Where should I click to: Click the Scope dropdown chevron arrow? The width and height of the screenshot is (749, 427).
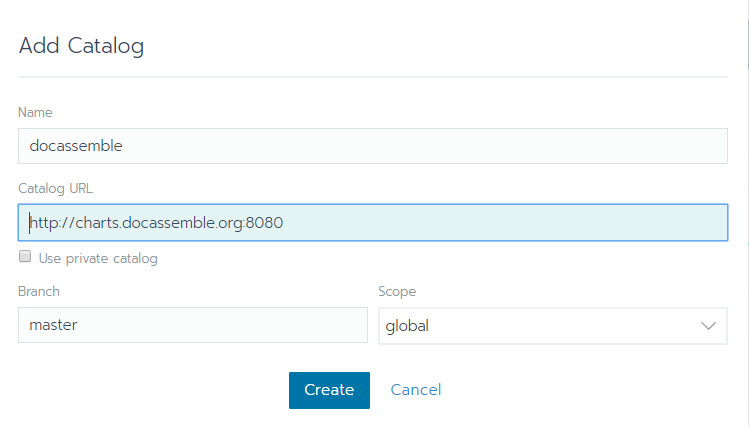[709, 326]
